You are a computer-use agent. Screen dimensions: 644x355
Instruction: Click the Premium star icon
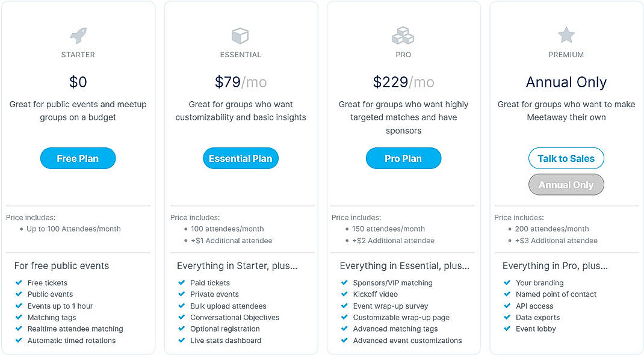[x=566, y=35]
